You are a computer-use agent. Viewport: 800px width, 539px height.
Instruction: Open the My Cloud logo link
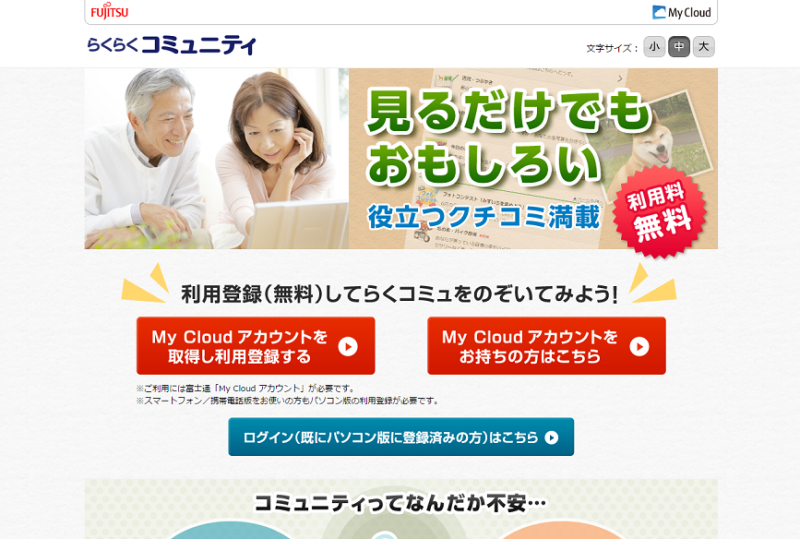tap(682, 12)
